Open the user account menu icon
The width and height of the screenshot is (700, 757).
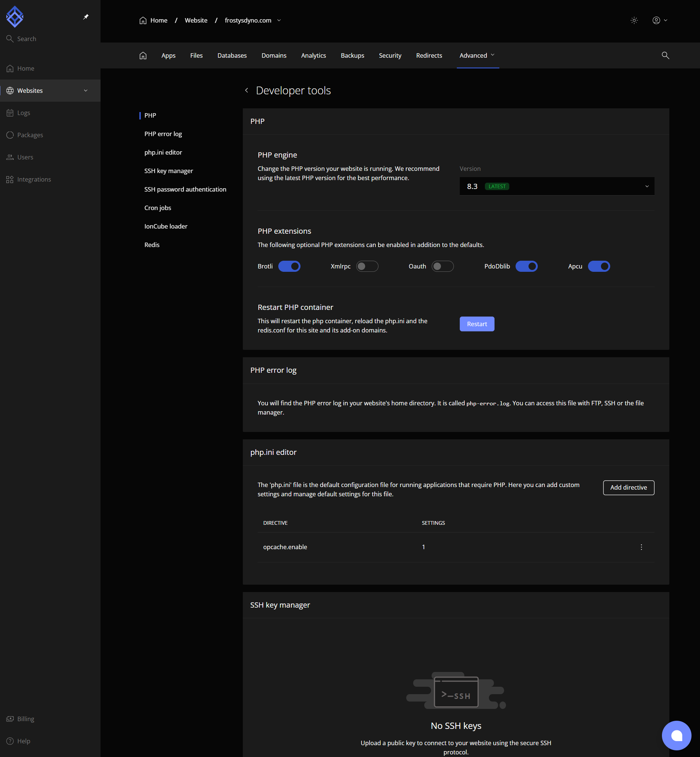(659, 20)
